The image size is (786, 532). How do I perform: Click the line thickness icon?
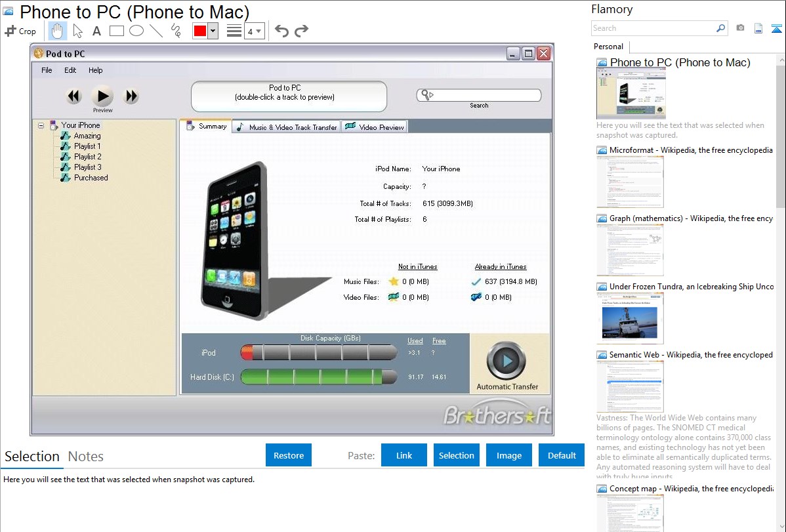pos(234,31)
